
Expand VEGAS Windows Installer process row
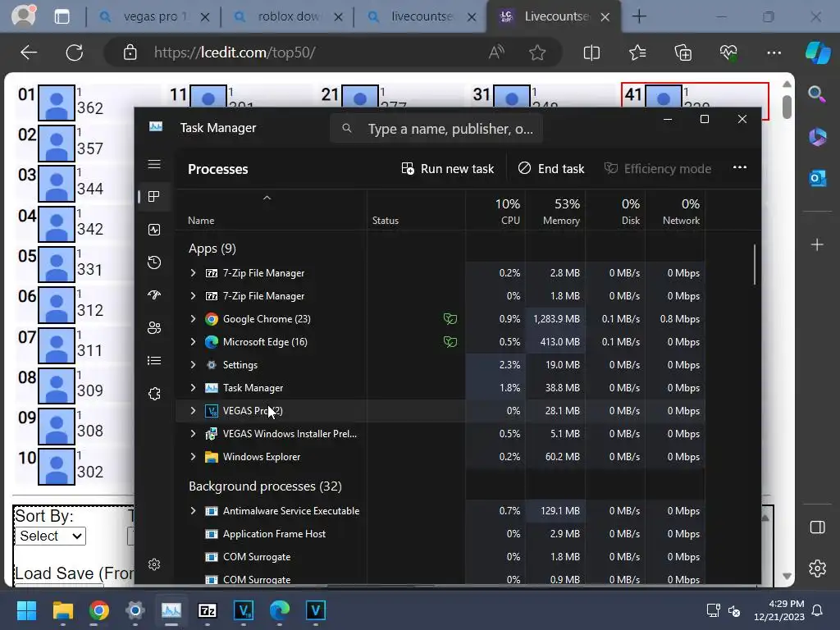point(193,434)
